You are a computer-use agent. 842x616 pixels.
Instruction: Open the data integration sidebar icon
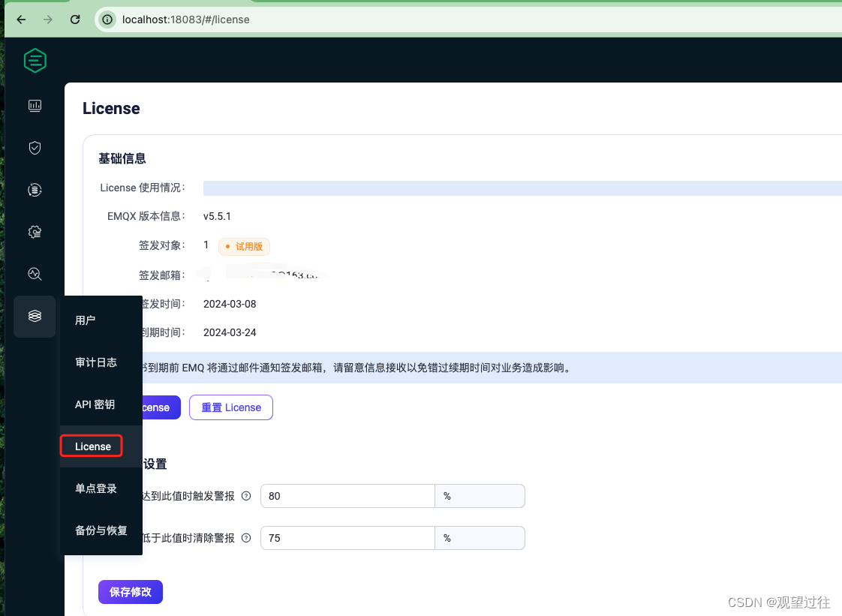click(35, 190)
